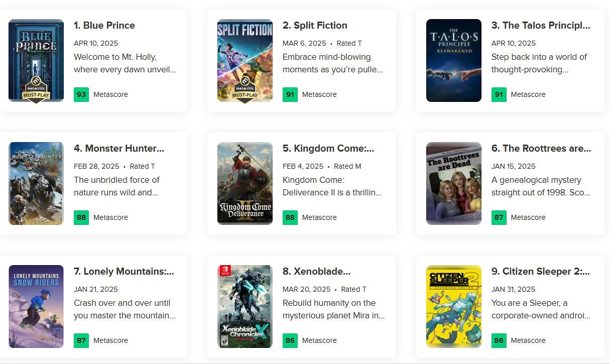Open the Split Fiction title link
The image size is (610, 364).
click(315, 26)
